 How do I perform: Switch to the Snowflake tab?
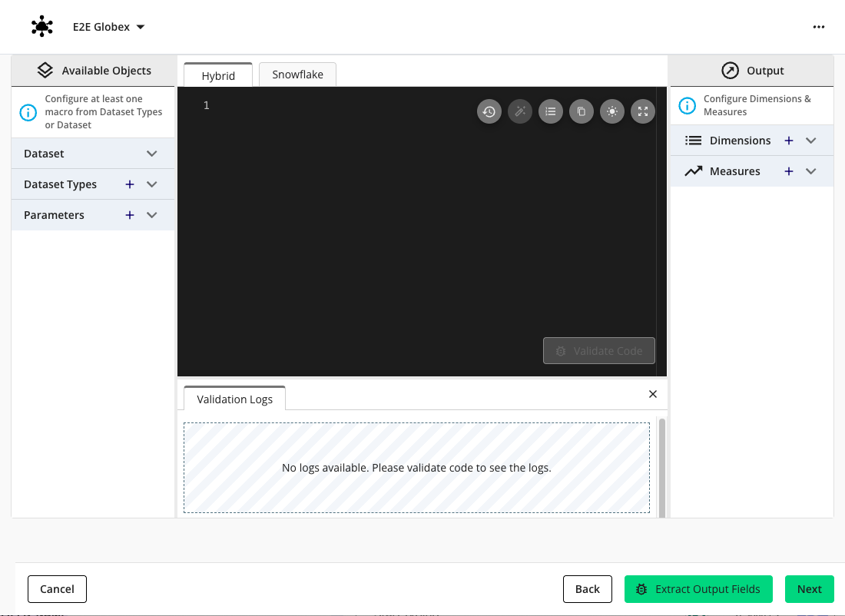click(x=297, y=75)
